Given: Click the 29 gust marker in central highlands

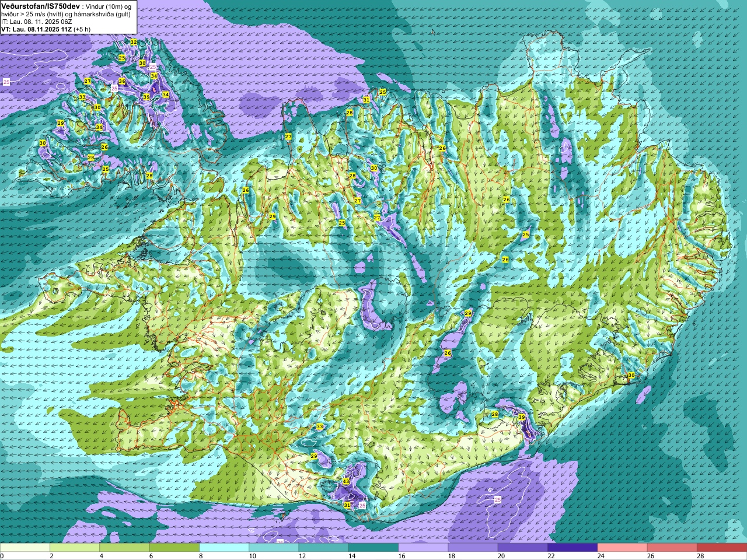Looking at the screenshot, I should [x=468, y=314].
